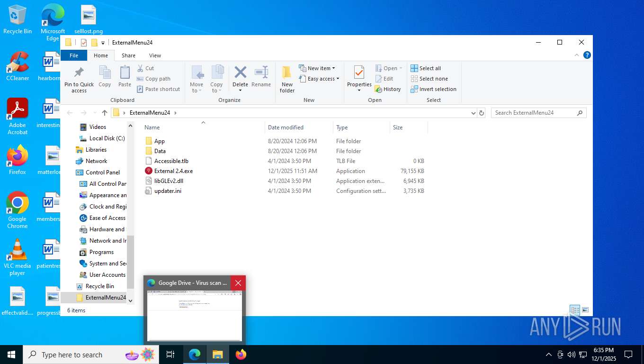Click Select all in ribbon

coord(426,68)
